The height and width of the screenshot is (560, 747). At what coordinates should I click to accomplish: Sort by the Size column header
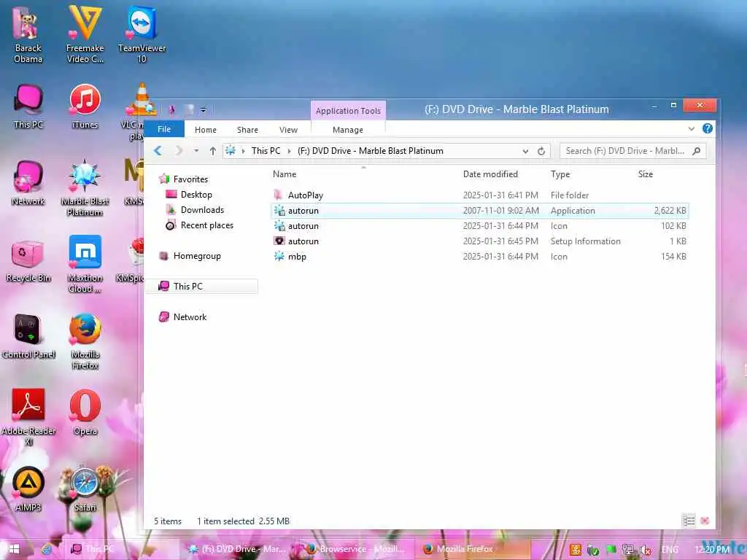[646, 174]
